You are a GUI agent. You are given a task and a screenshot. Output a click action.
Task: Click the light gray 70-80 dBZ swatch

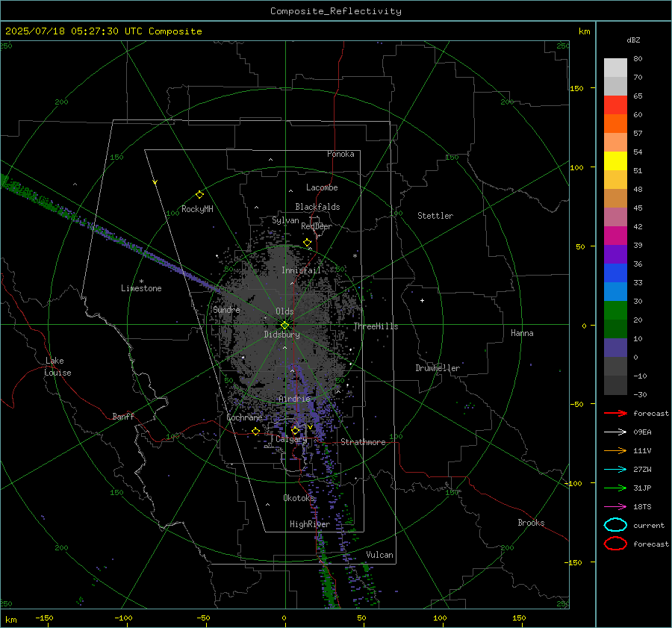[x=615, y=68]
